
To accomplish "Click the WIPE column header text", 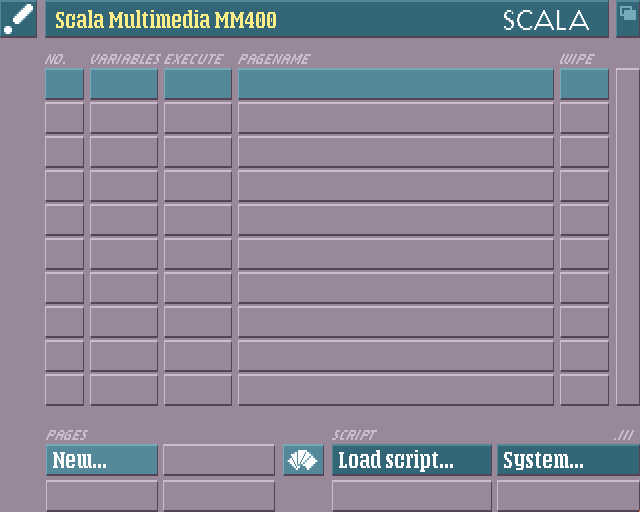I will coord(576,59).
